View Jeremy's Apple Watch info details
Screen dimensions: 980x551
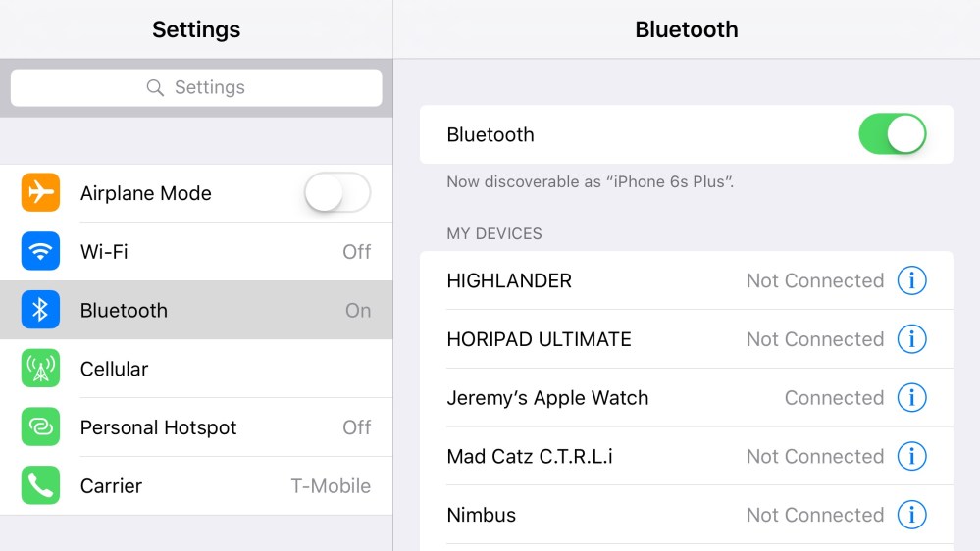point(911,398)
